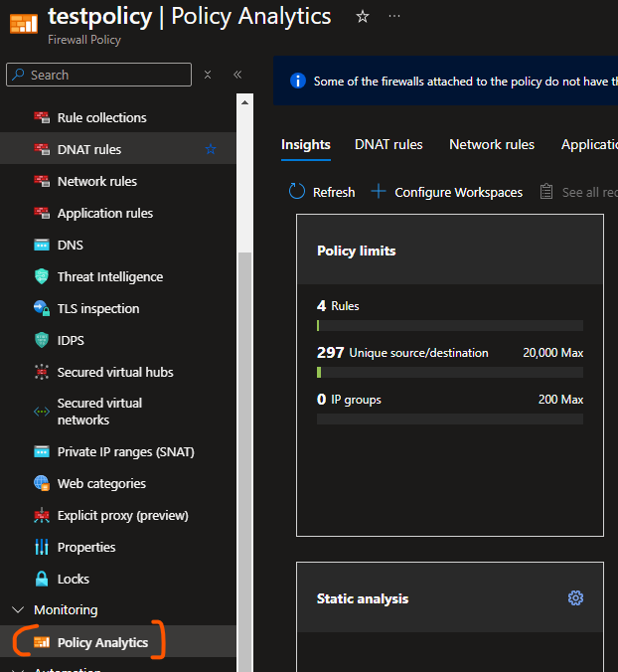Open Static analysis settings gear

click(x=575, y=597)
